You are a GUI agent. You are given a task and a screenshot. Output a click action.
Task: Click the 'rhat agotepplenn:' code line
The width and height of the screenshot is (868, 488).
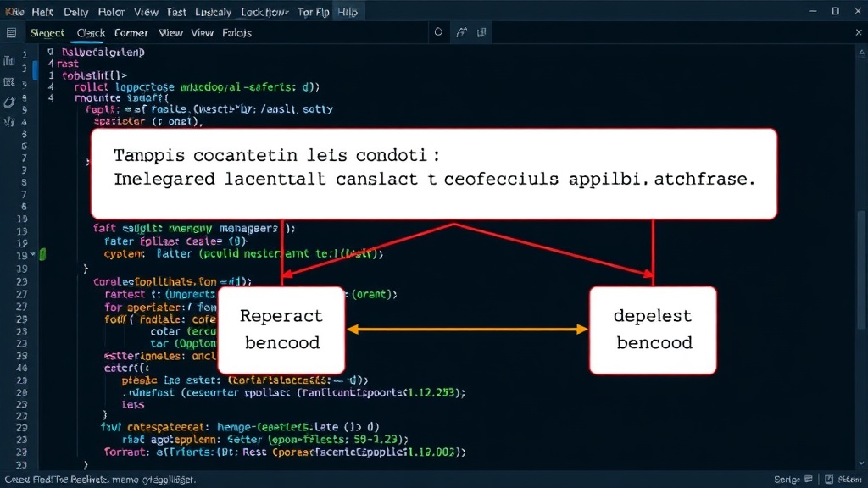(265, 440)
